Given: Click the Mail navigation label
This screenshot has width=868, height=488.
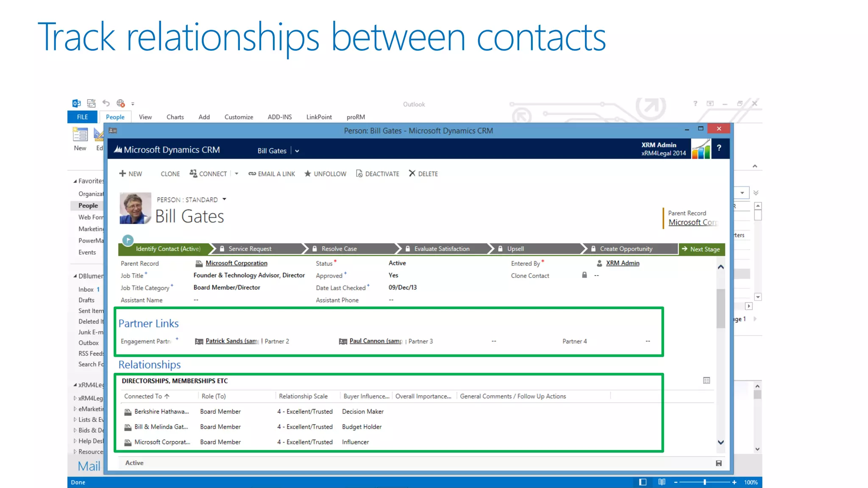Looking at the screenshot, I should pos(89,466).
